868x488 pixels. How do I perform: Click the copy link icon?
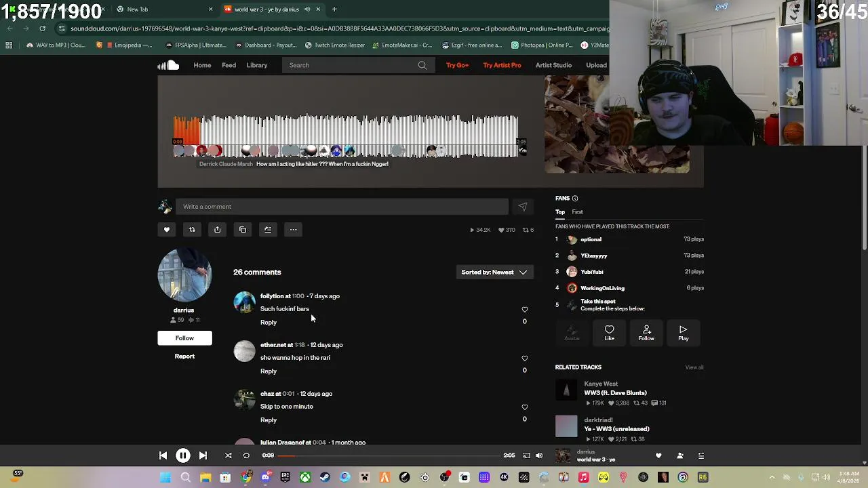pos(243,230)
